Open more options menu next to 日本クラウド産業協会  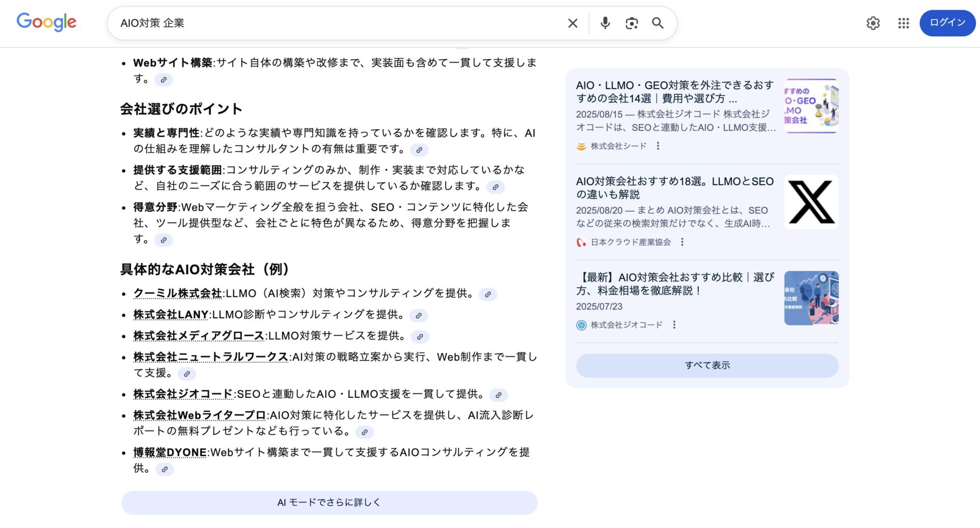pyautogui.click(x=682, y=242)
